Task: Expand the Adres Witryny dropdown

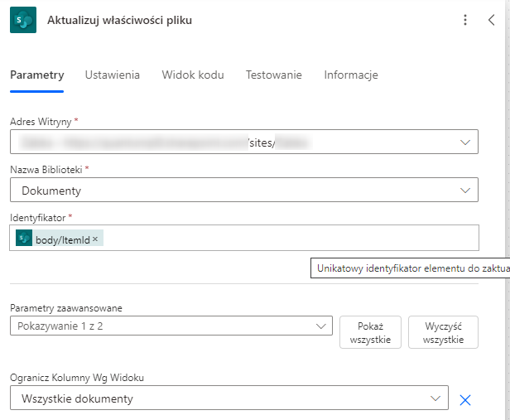Action: coord(464,142)
